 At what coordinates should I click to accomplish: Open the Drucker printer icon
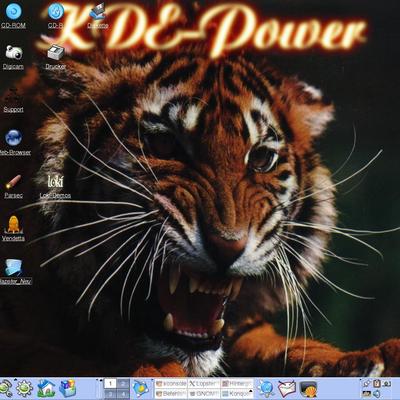(56, 57)
